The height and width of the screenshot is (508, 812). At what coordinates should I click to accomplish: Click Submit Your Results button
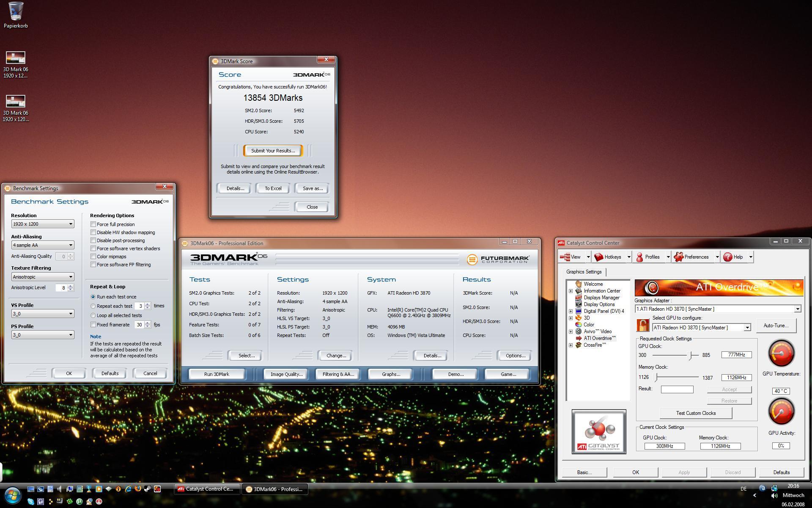click(273, 151)
